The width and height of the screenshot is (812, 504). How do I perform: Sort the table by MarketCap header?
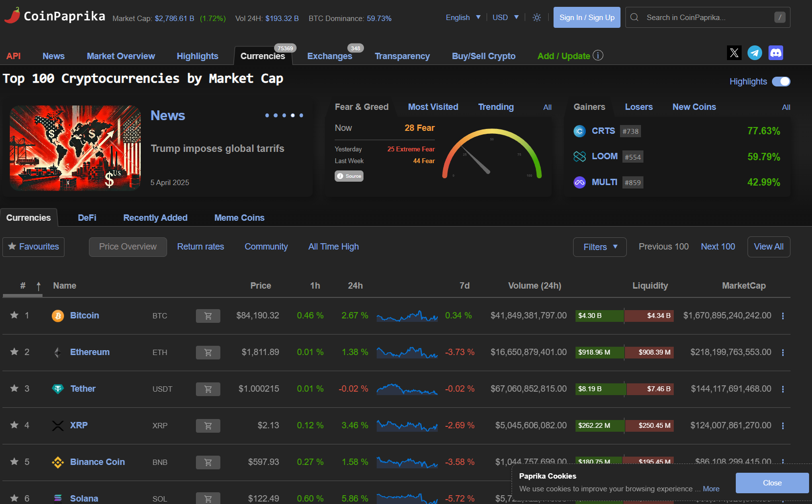744,286
